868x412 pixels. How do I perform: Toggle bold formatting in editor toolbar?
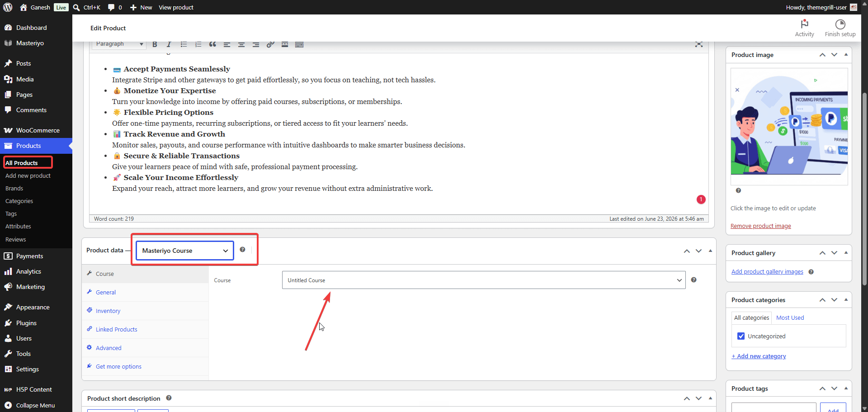point(155,44)
